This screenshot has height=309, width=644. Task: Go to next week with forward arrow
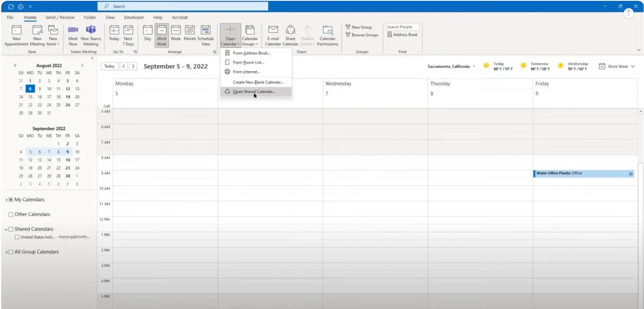[x=133, y=66]
